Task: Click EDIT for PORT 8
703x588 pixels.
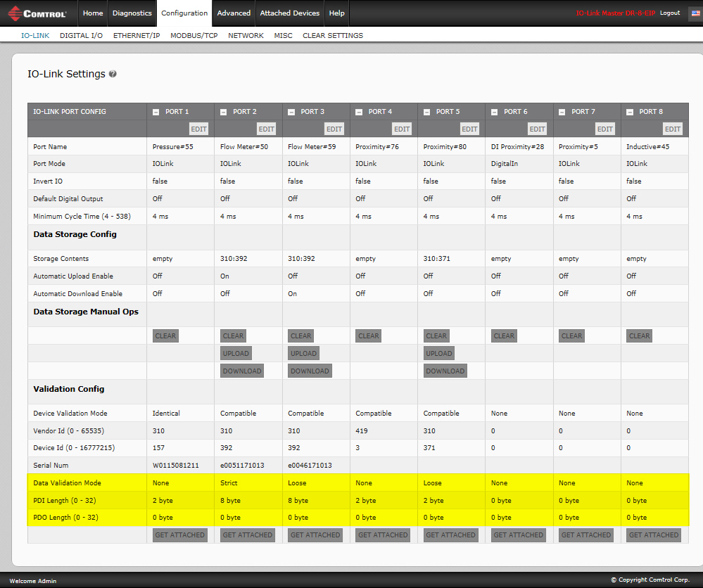Action: (x=673, y=129)
